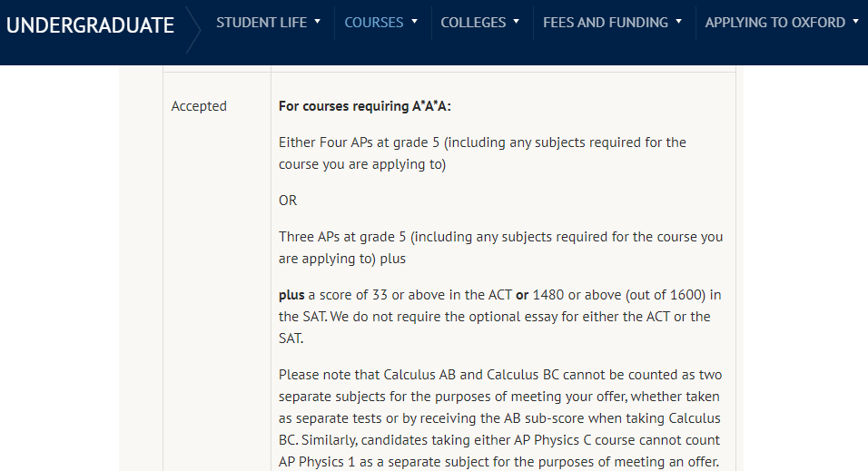Click the 'For courses requiring A*A*A' heading
The height and width of the screenshot is (471, 868).
(365, 105)
